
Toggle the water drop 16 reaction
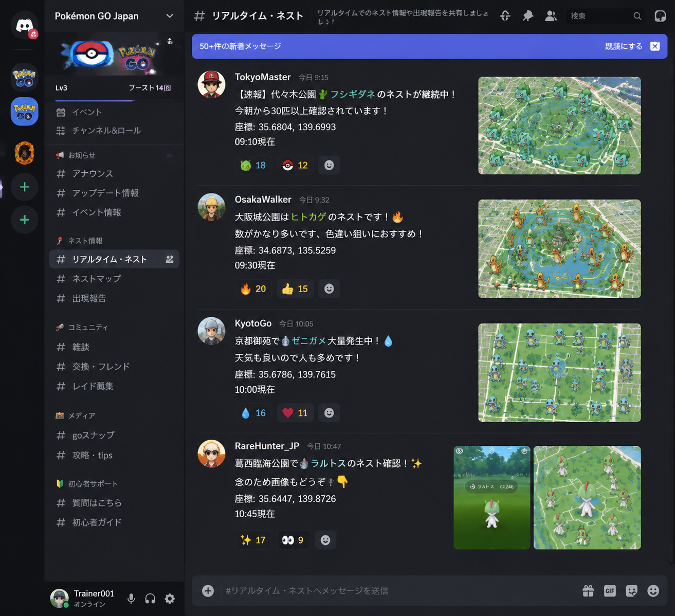click(x=253, y=413)
